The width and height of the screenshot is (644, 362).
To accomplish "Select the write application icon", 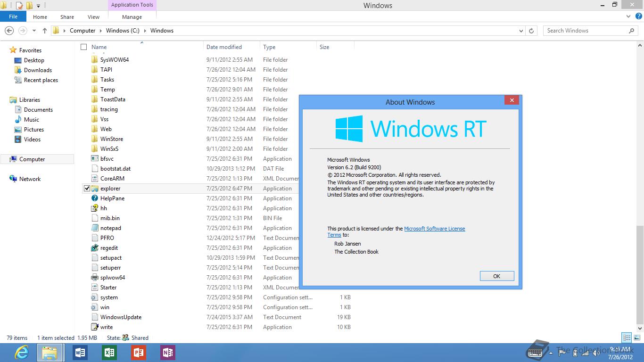I will coord(95,327).
